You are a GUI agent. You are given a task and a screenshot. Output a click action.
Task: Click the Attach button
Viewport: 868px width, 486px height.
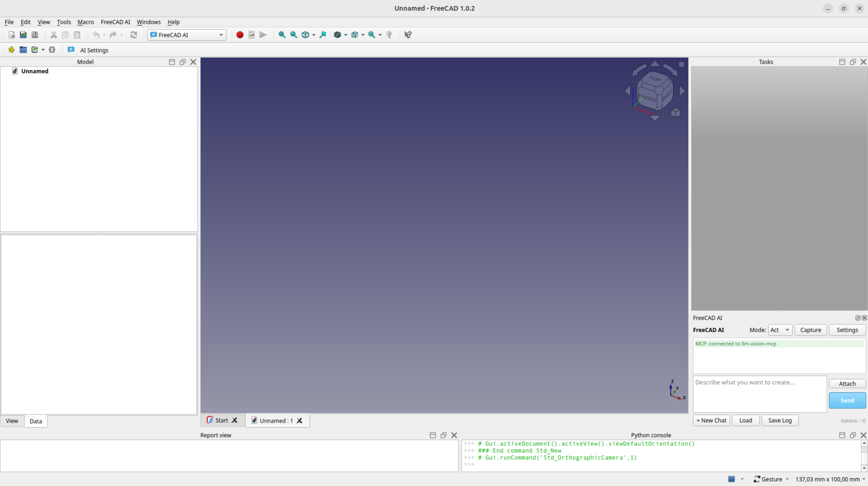click(x=847, y=384)
